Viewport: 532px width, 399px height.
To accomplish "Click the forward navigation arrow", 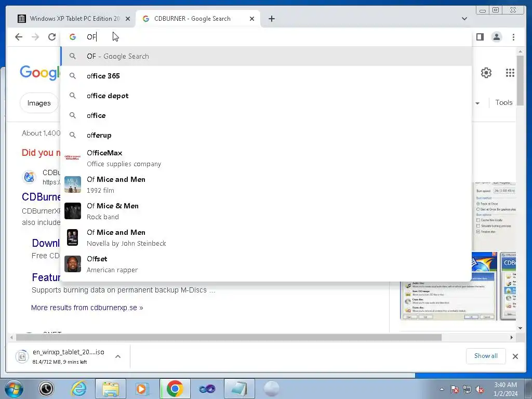I will click(35, 37).
